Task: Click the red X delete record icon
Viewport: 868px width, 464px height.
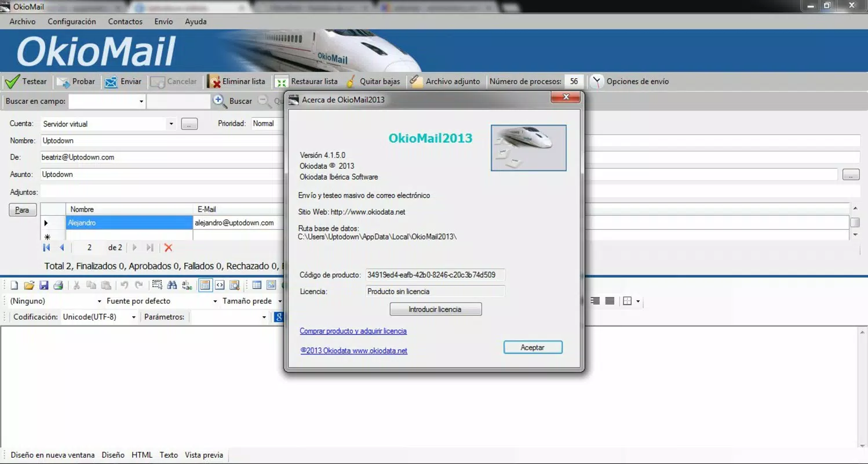Action: tap(169, 248)
